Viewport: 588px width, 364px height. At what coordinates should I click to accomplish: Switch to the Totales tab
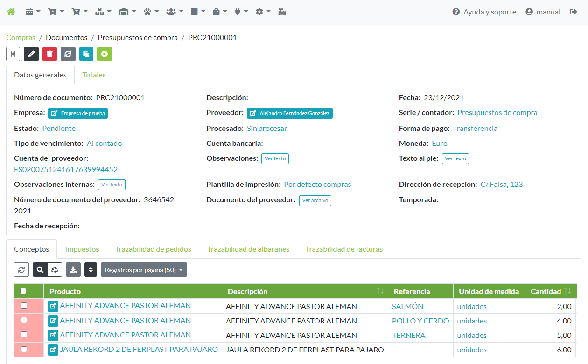[94, 75]
